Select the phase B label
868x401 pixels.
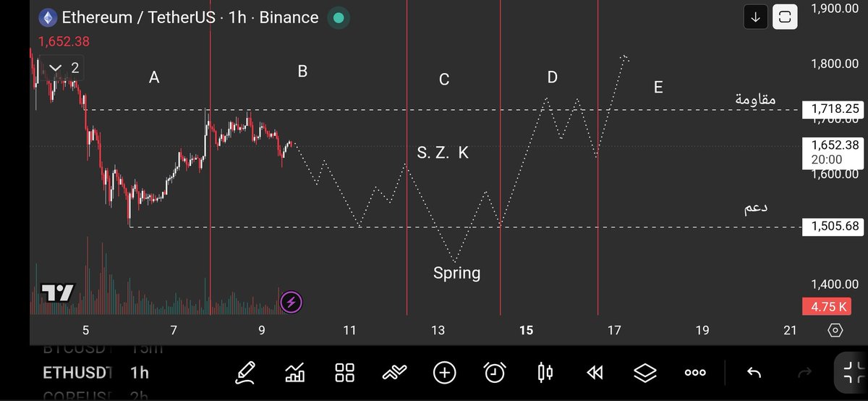[302, 71]
